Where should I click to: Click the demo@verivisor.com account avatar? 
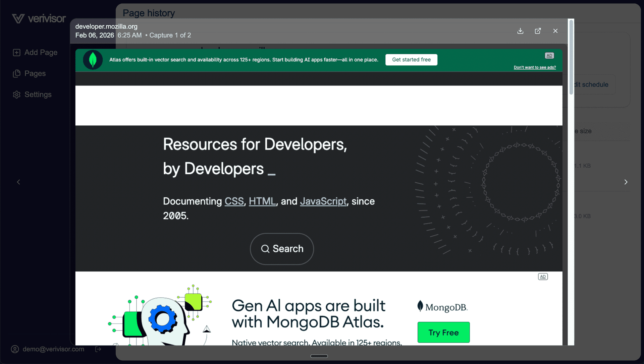[x=15, y=349]
